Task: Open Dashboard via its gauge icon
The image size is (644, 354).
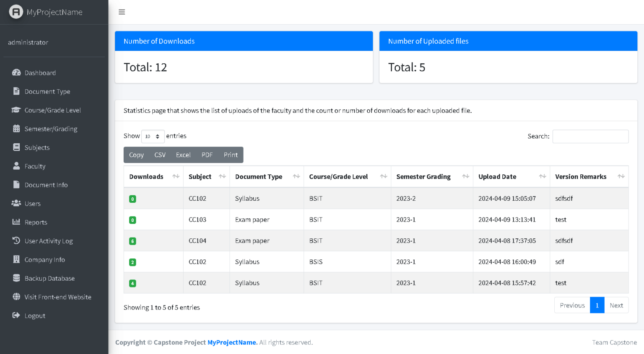Action: tap(16, 72)
